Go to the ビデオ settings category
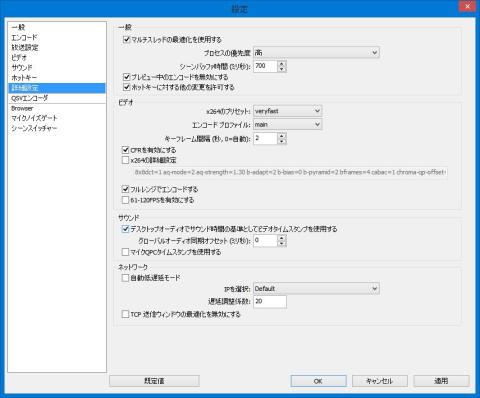 (57, 57)
